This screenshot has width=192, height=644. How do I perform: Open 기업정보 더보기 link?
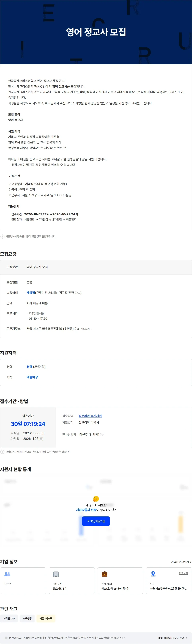click(181, 562)
